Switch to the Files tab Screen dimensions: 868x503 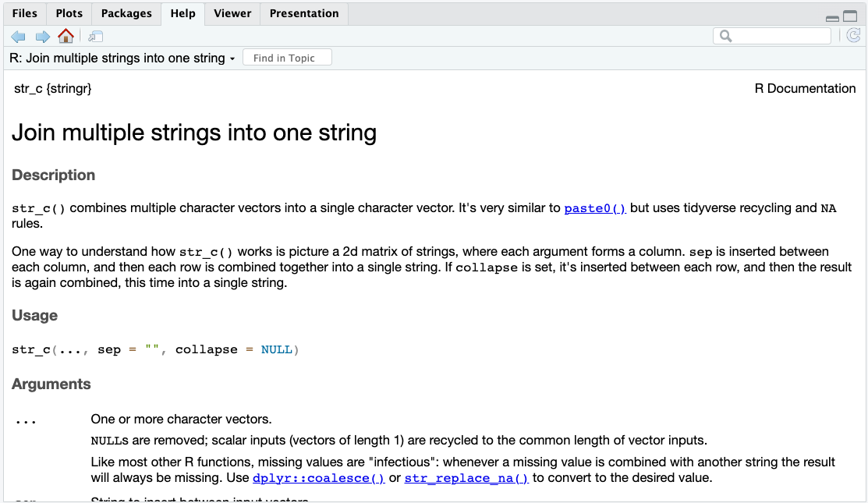pyautogui.click(x=25, y=13)
